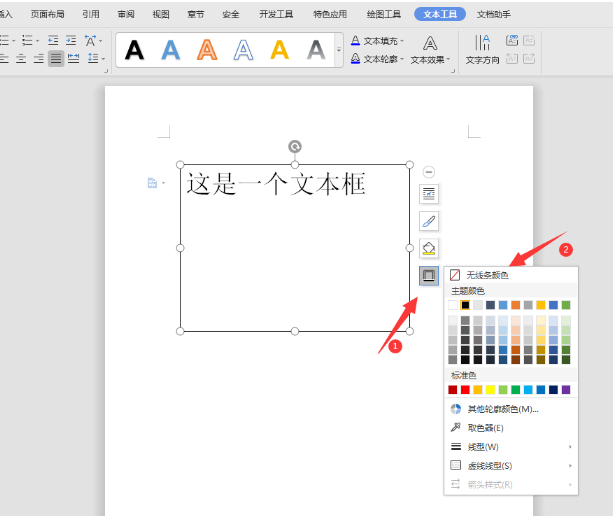Click the text box rotate handle
This screenshot has height=516, width=613.
coord(295,147)
